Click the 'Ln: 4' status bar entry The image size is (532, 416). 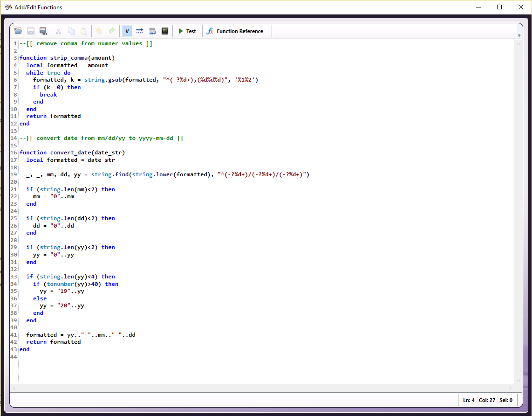[x=469, y=400]
